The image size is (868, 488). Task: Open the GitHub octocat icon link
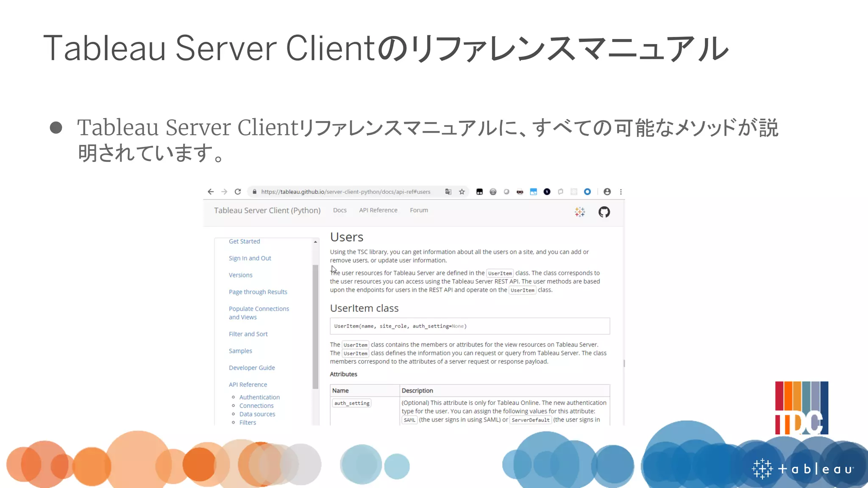coord(604,212)
